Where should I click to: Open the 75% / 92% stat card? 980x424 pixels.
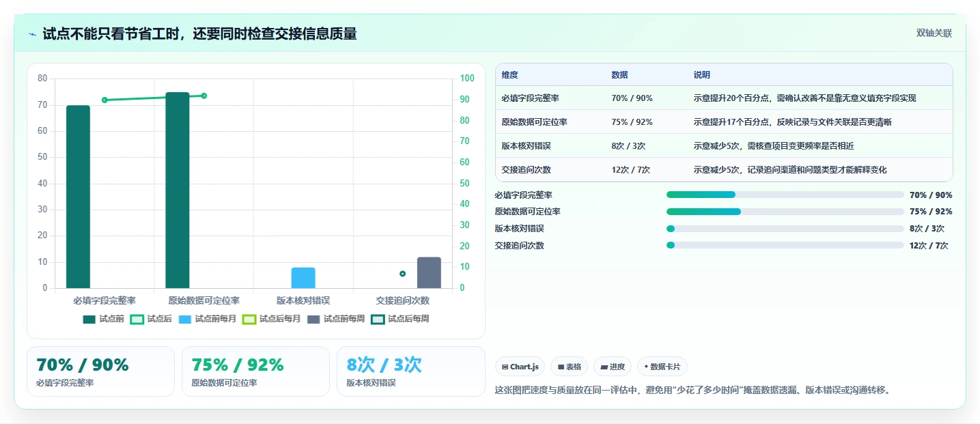(x=255, y=371)
